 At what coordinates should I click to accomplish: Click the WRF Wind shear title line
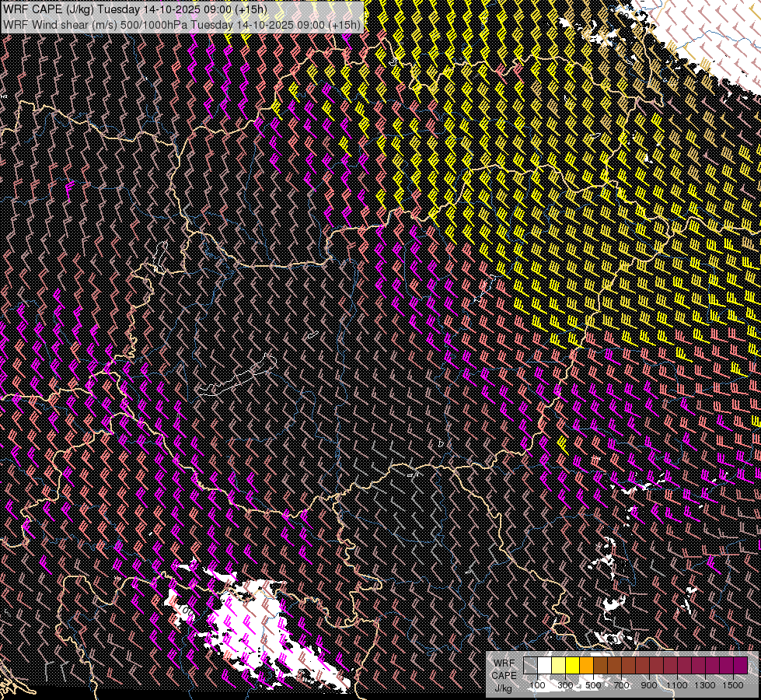click(182, 24)
